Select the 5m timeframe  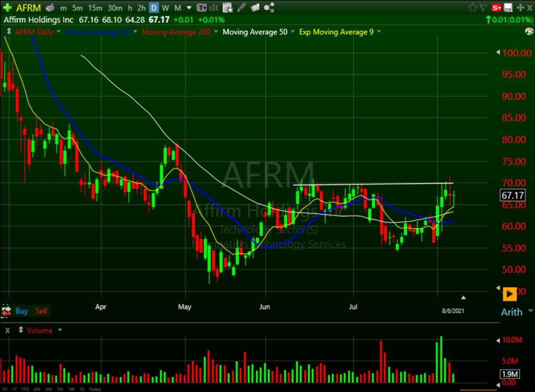pos(77,8)
